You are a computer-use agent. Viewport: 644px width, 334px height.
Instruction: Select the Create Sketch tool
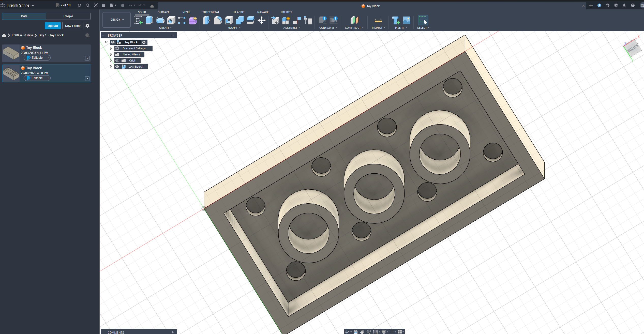138,20
